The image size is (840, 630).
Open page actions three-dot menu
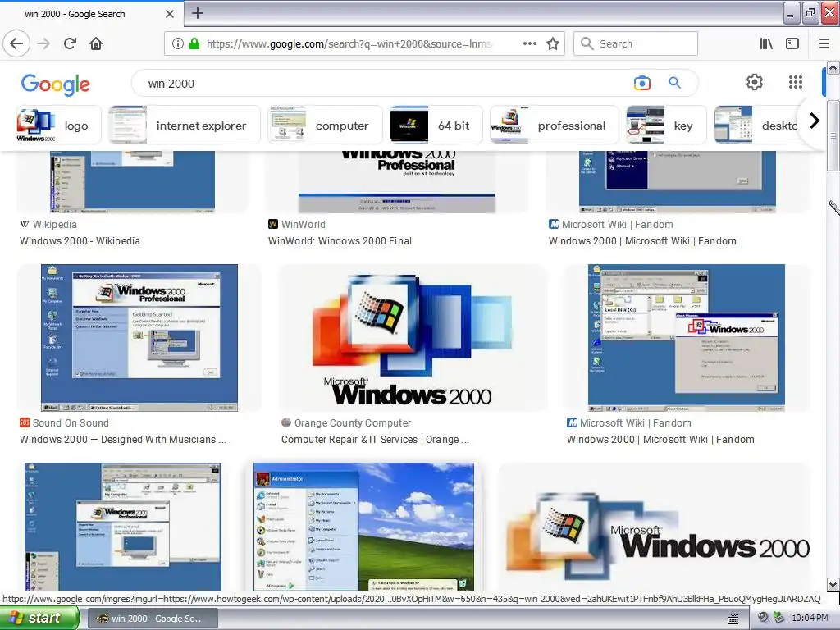click(530, 43)
